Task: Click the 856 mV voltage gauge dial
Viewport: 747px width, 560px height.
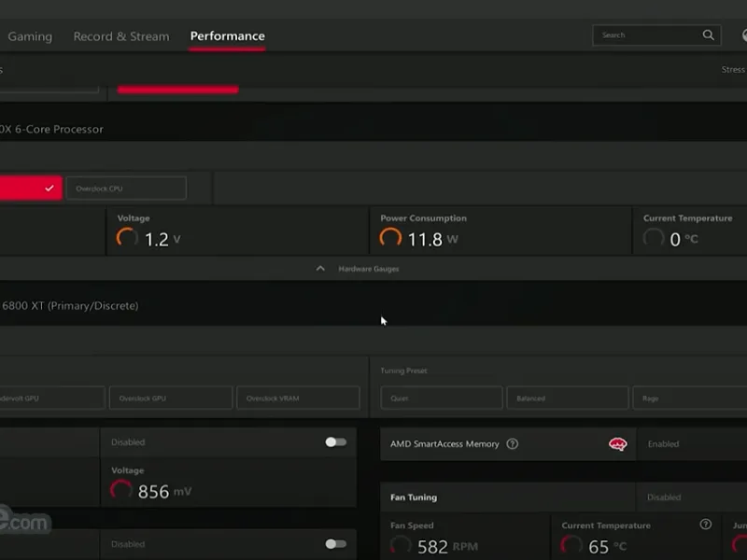Action: pos(121,491)
